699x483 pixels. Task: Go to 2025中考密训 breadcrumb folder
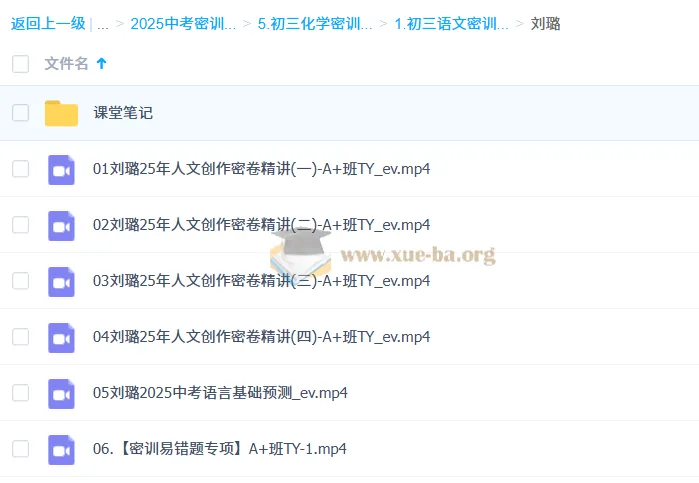click(183, 23)
